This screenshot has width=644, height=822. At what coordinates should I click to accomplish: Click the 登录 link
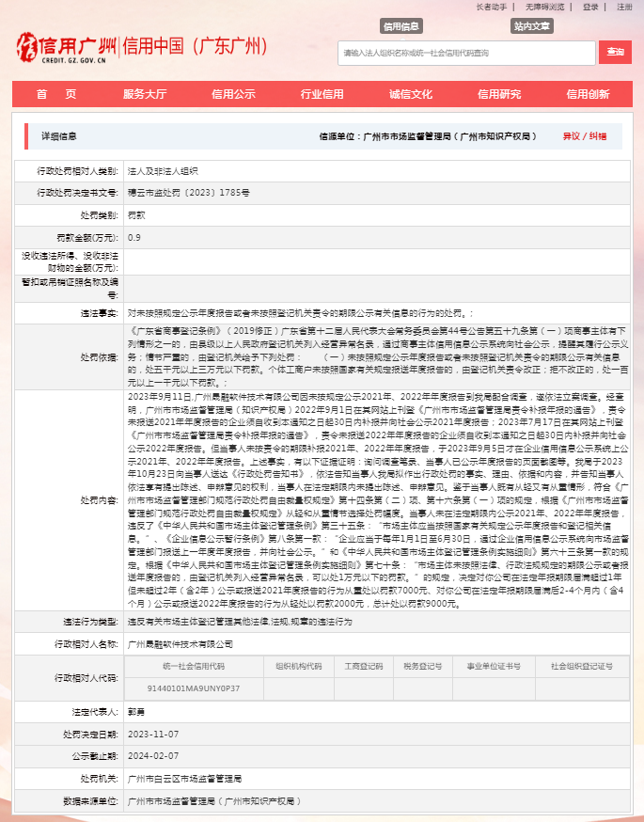coord(590,7)
